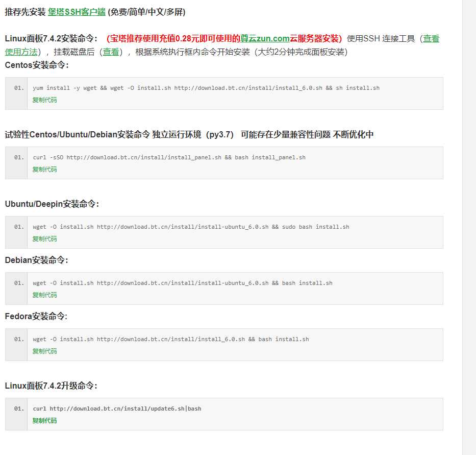Viewport: 476px width, 455px height.
Task: Click the Linux面板7.4.2升级命令 heading
Action: pyautogui.click(x=51, y=386)
